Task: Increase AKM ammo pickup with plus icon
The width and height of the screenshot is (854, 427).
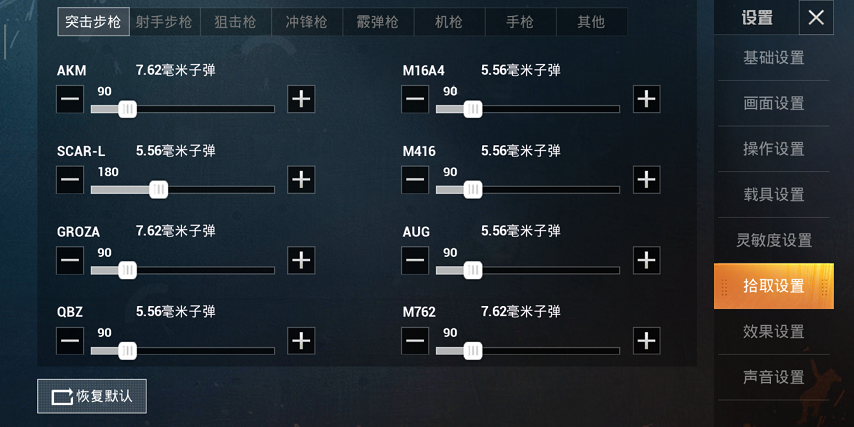Action: (x=301, y=99)
